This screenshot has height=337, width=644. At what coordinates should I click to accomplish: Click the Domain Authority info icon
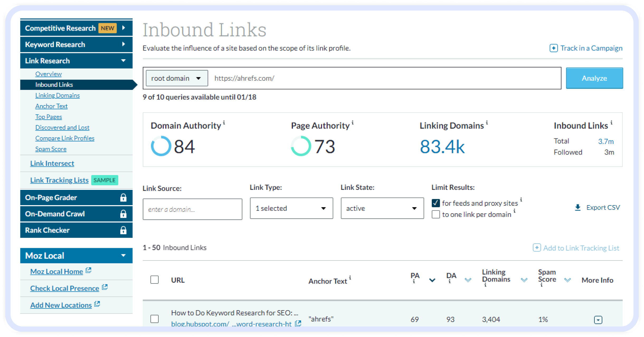(x=225, y=123)
